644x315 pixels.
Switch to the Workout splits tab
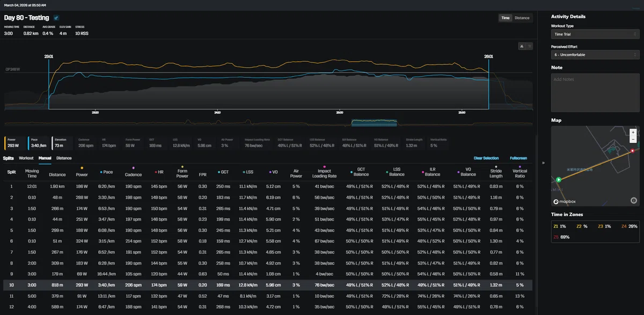click(26, 158)
